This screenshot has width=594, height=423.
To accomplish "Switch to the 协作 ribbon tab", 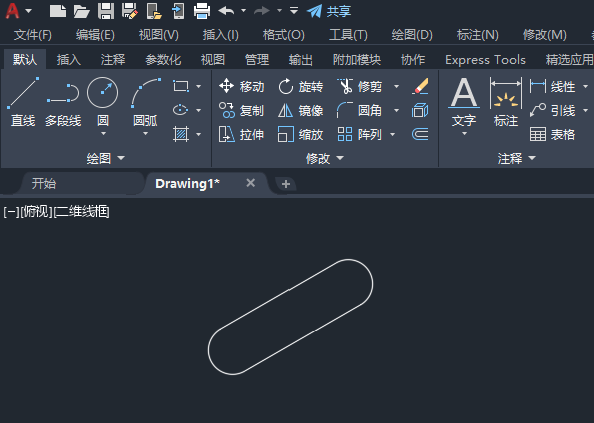I will pos(413,59).
